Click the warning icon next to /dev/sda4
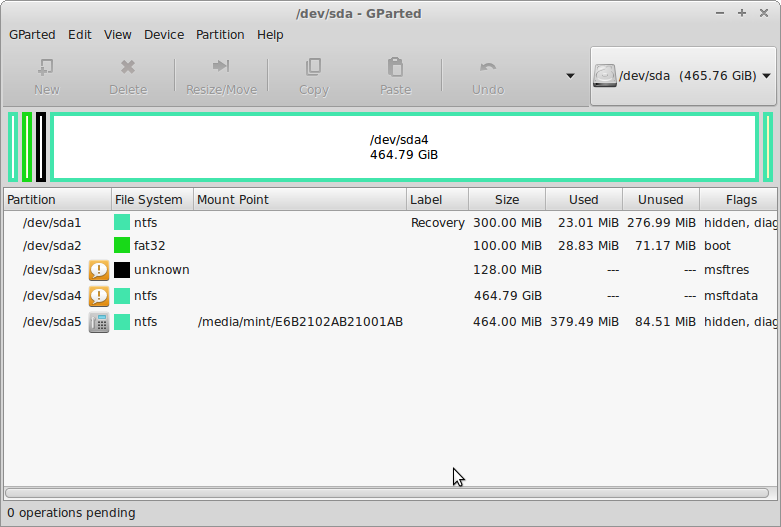The height and width of the screenshot is (527, 781). [99, 296]
